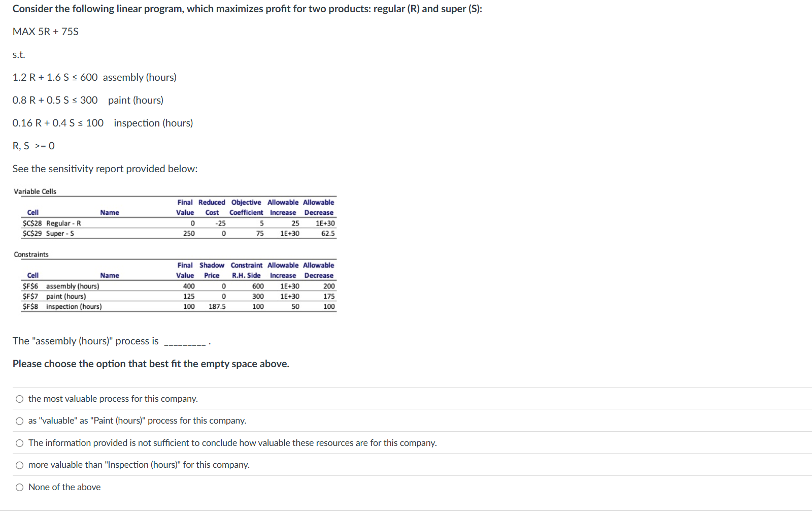
Task: Click the instruction "Please choose the option that best fit"
Action: point(151,364)
